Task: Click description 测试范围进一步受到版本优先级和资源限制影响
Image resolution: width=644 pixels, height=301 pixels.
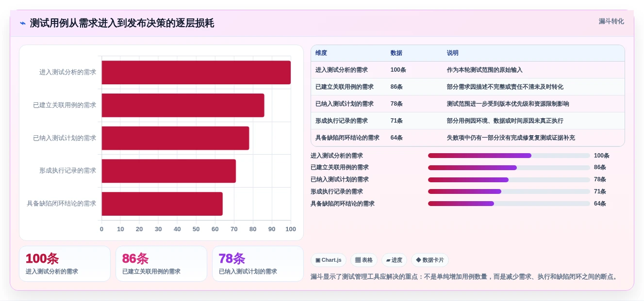Action: (x=508, y=104)
